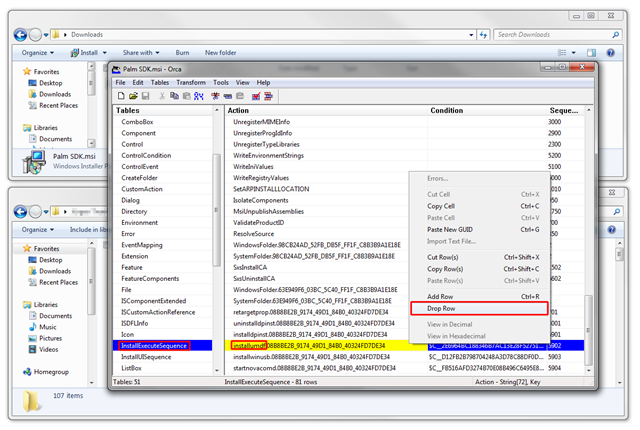Open the Tools menu in Orca

coord(221,82)
